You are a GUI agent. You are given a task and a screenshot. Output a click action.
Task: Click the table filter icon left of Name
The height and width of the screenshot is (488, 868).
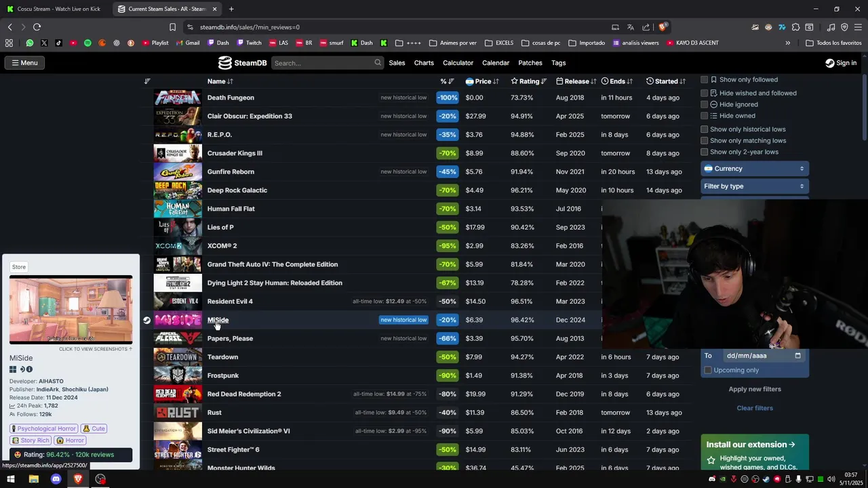[x=147, y=81]
